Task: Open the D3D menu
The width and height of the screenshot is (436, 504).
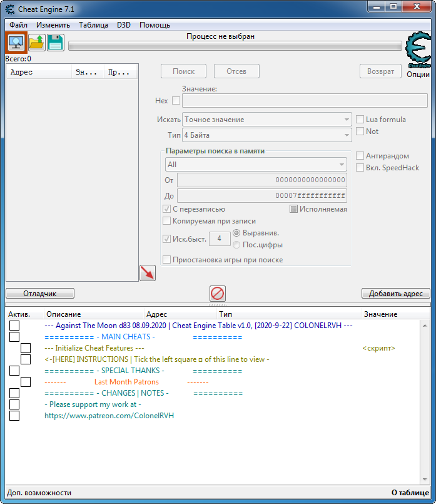Action: (124, 25)
